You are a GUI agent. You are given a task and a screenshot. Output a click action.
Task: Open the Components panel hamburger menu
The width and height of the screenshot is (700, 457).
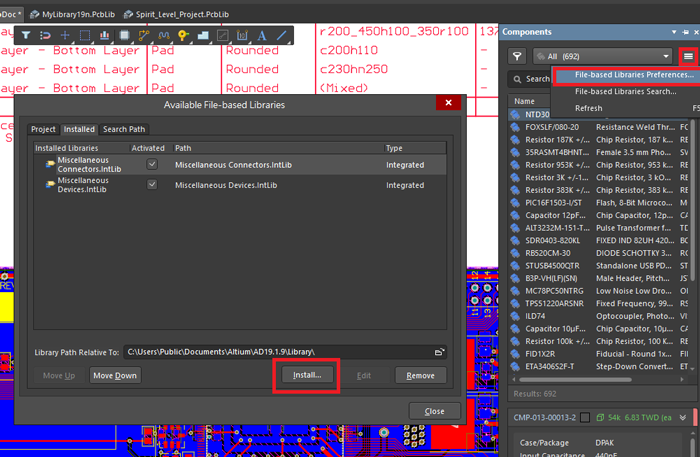(688, 56)
